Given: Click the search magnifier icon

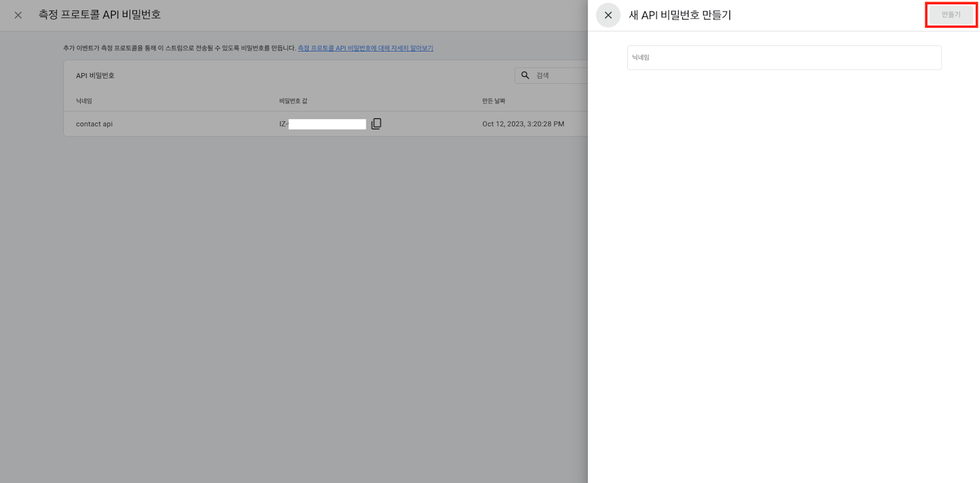Looking at the screenshot, I should point(525,75).
